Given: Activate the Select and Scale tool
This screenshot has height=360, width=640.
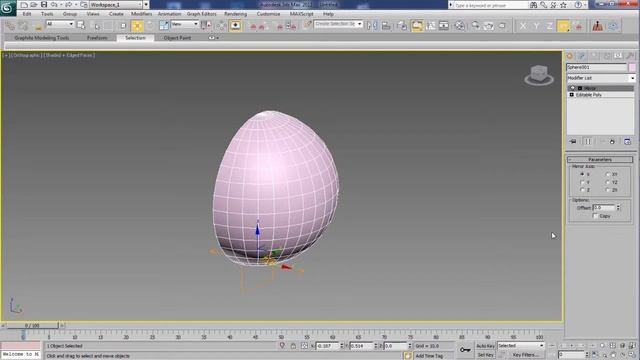Looking at the screenshot, I should click(x=164, y=26).
